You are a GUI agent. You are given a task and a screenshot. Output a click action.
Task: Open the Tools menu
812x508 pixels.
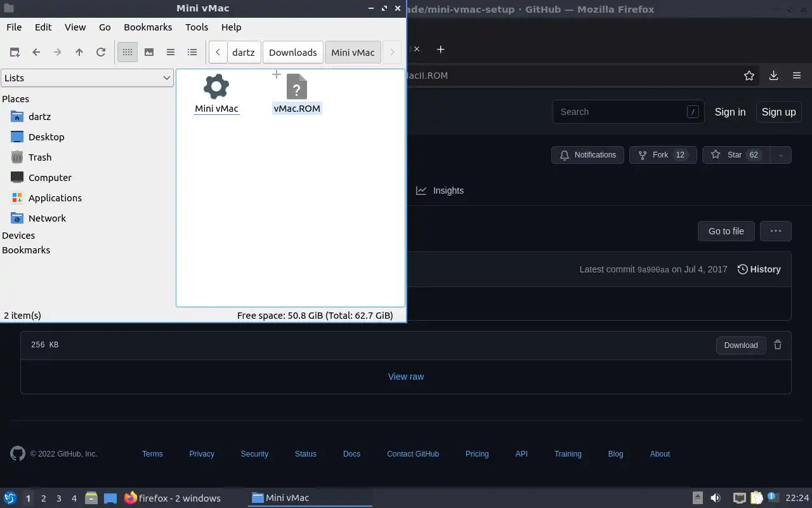(197, 27)
